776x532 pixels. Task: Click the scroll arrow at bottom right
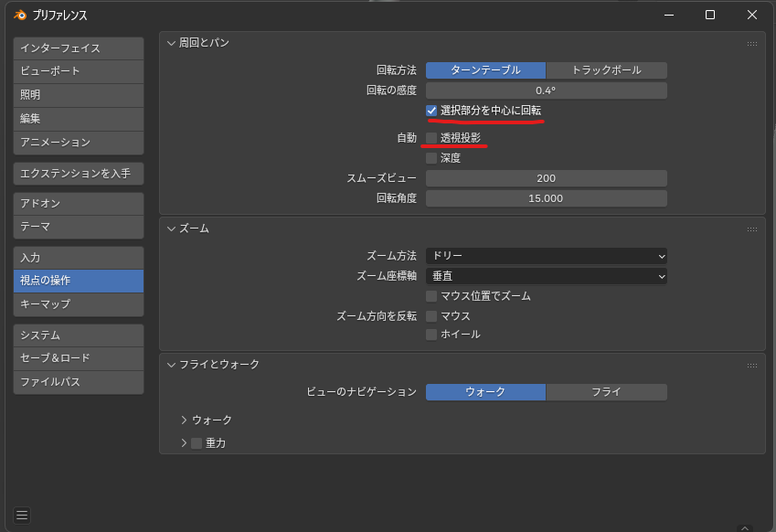point(744,528)
